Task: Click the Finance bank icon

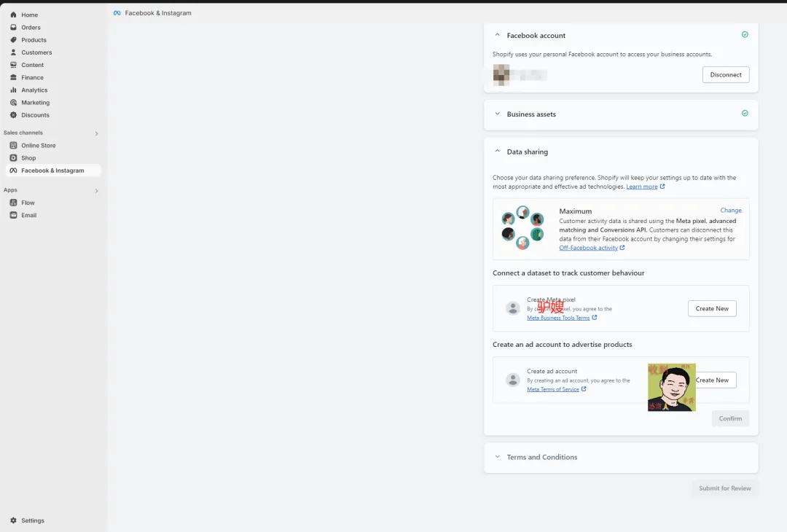Action: pos(14,78)
